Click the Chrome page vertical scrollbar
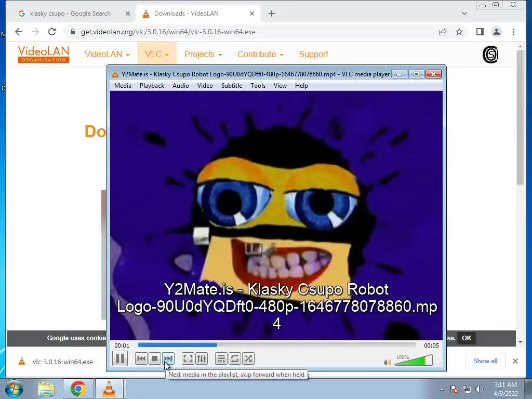 tap(521, 117)
